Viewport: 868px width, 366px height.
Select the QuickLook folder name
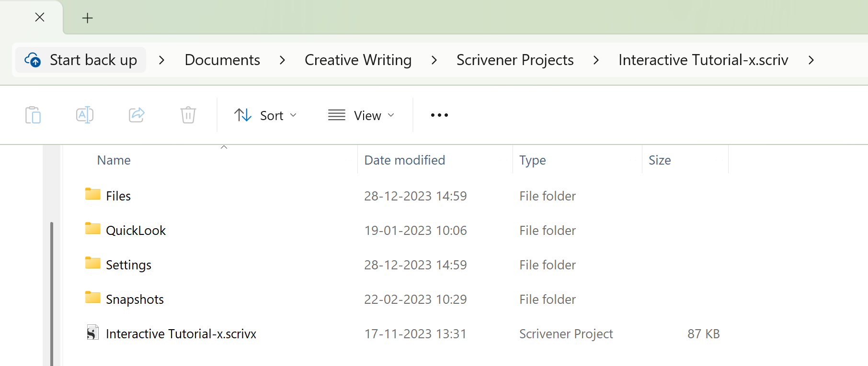[x=136, y=231]
